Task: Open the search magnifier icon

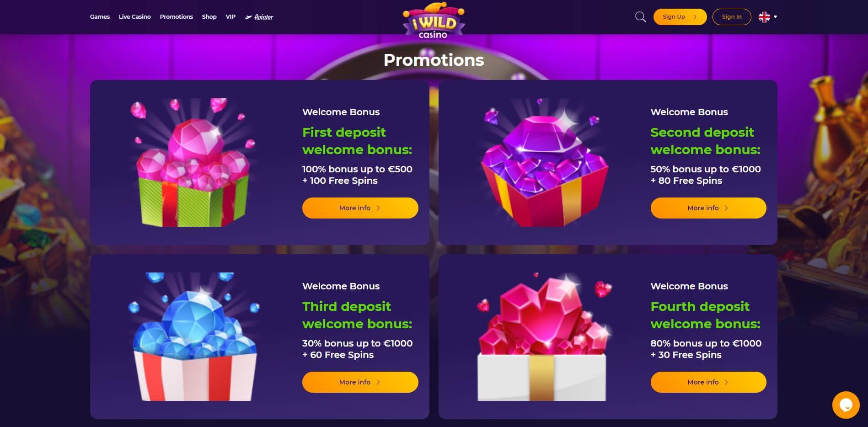Action: click(640, 17)
